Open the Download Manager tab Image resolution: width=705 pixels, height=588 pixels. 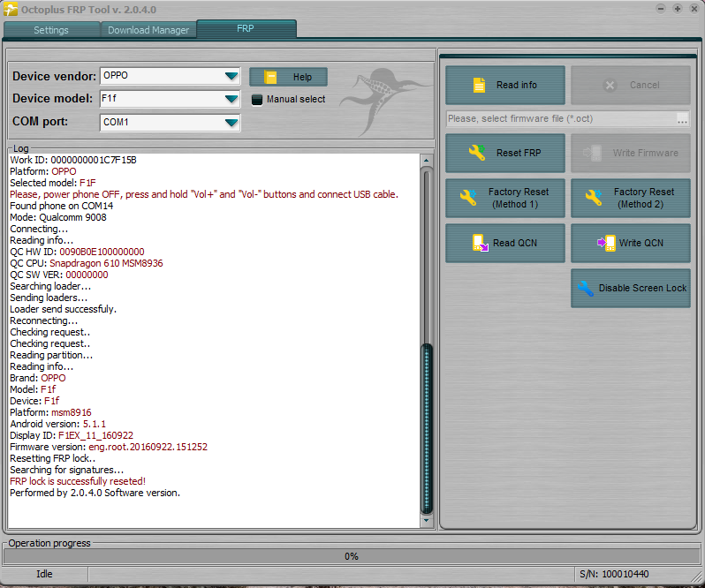(x=148, y=30)
